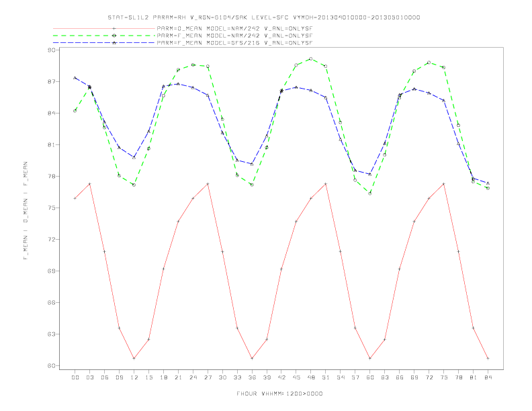Image resolution: width=532 pixels, height=411 pixels.
Task: Click the y-axis tick value 60
Action: point(52,365)
